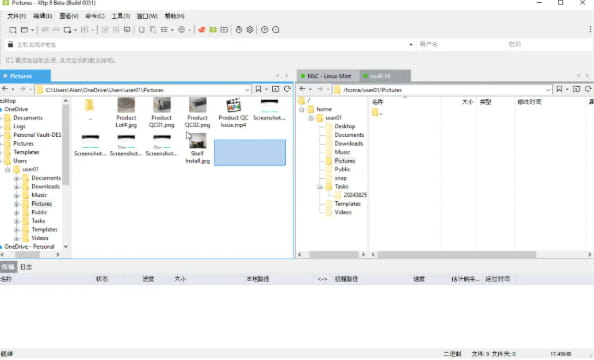
Task: Switch to the 日志 log tab
Action: pos(26,267)
